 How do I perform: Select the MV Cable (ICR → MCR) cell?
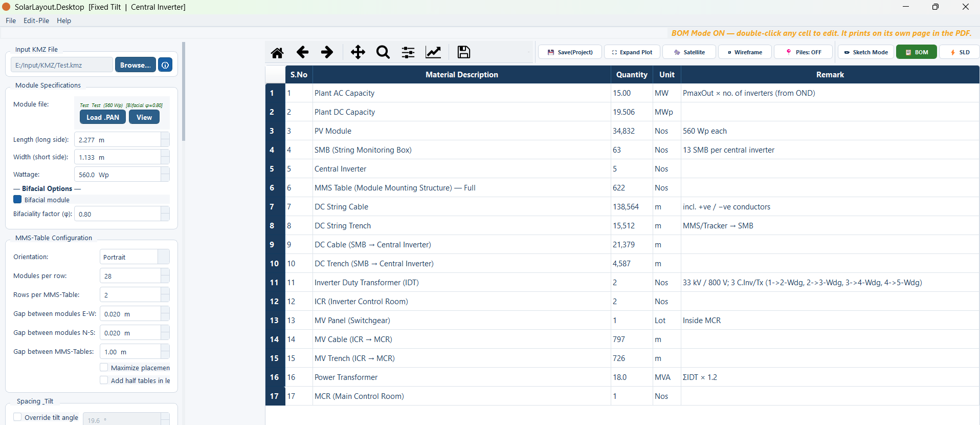(x=461, y=339)
